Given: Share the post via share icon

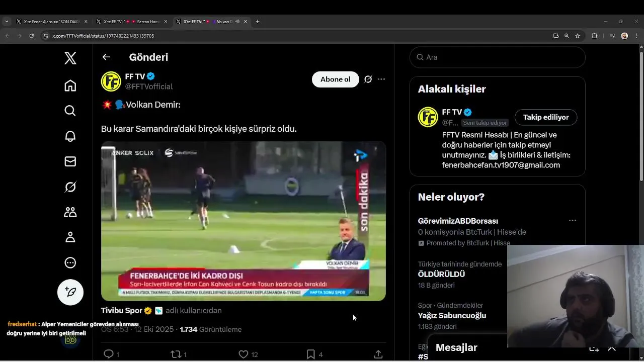Looking at the screenshot, I should [x=378, y=354].
